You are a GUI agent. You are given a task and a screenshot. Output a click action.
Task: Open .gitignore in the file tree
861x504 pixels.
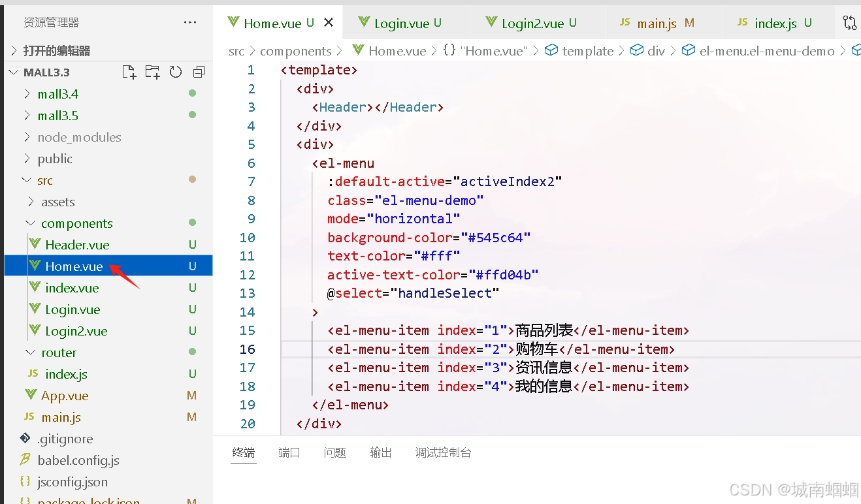[x=108, y=438]
